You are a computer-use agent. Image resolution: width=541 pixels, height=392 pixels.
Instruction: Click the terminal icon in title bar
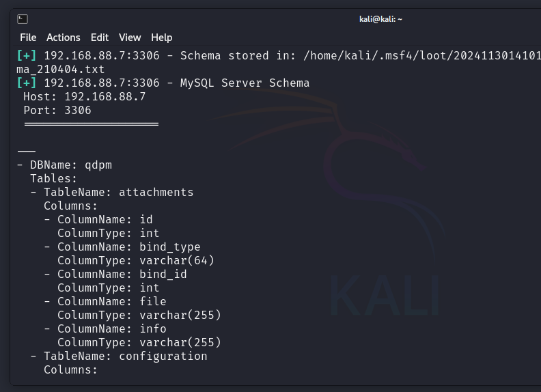[23, 19]
